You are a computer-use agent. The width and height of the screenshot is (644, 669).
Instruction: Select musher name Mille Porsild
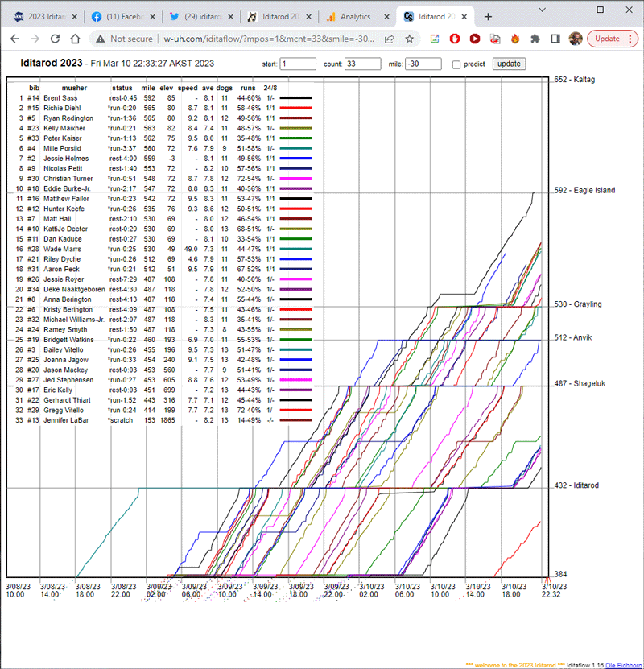[x=62, y=148]
